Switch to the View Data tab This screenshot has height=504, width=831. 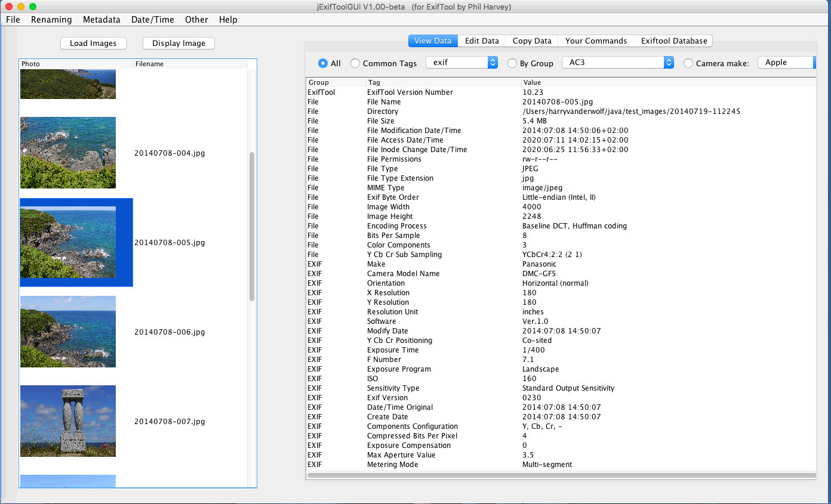click(x=433, y=41)
